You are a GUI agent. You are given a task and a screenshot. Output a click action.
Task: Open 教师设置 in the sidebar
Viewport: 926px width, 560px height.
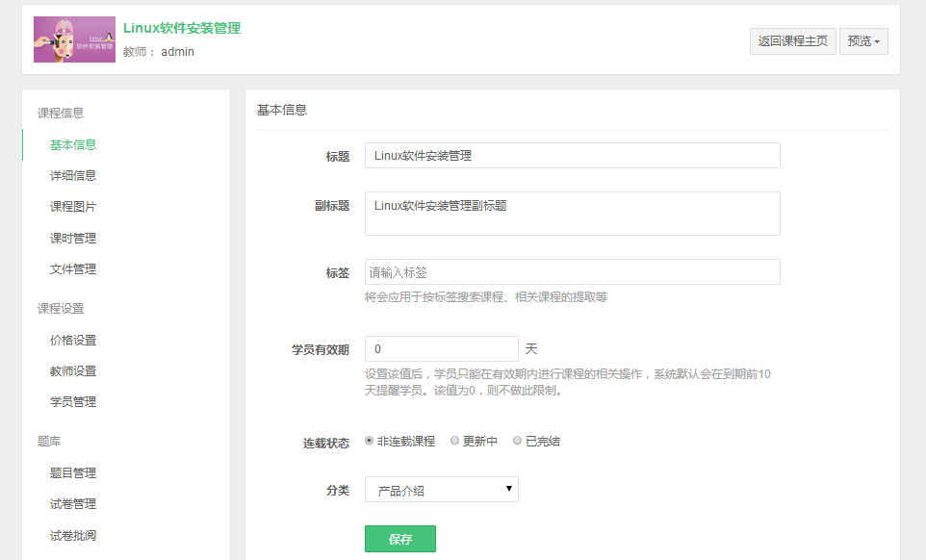point(73,371)
